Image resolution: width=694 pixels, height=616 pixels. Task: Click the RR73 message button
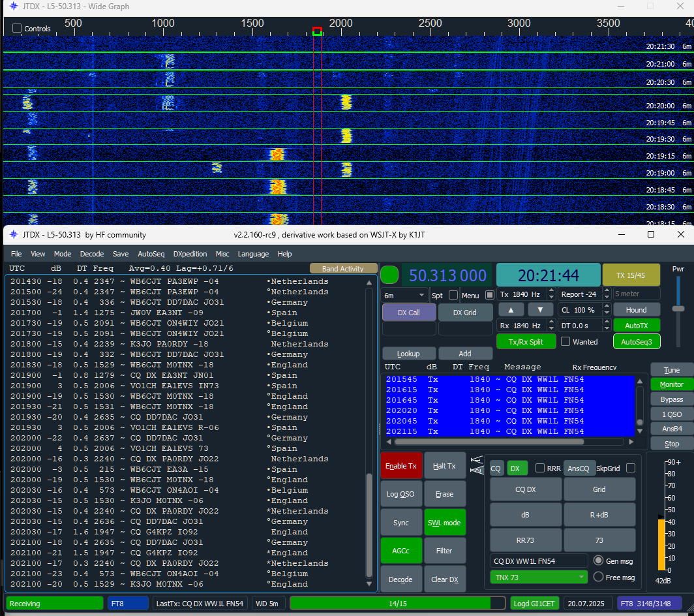pos(525,540)
